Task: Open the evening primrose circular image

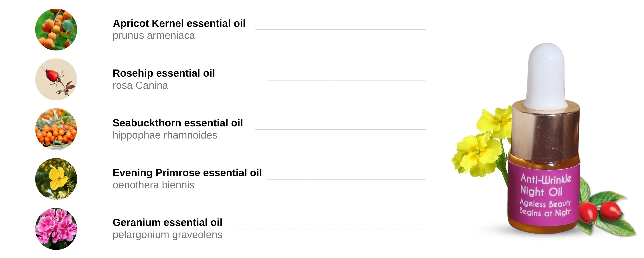Action: click(x=56, y=179)
